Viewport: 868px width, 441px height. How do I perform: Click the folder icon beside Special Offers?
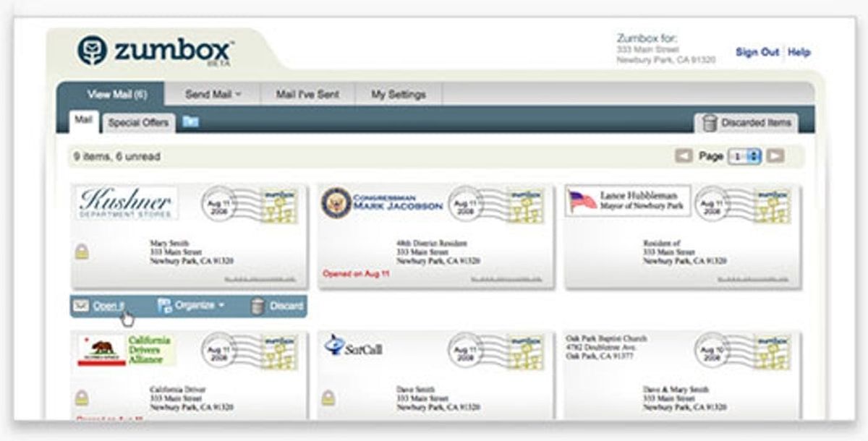tap(190, 121)
